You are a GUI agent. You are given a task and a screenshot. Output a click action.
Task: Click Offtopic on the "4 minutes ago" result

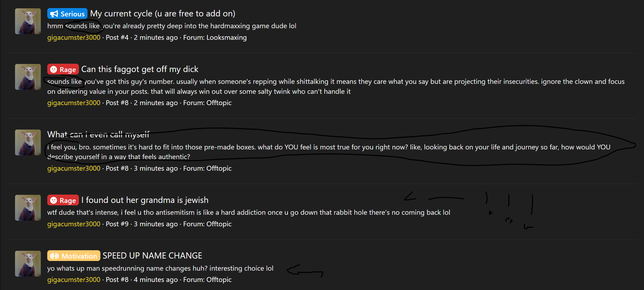pos(219,280)
